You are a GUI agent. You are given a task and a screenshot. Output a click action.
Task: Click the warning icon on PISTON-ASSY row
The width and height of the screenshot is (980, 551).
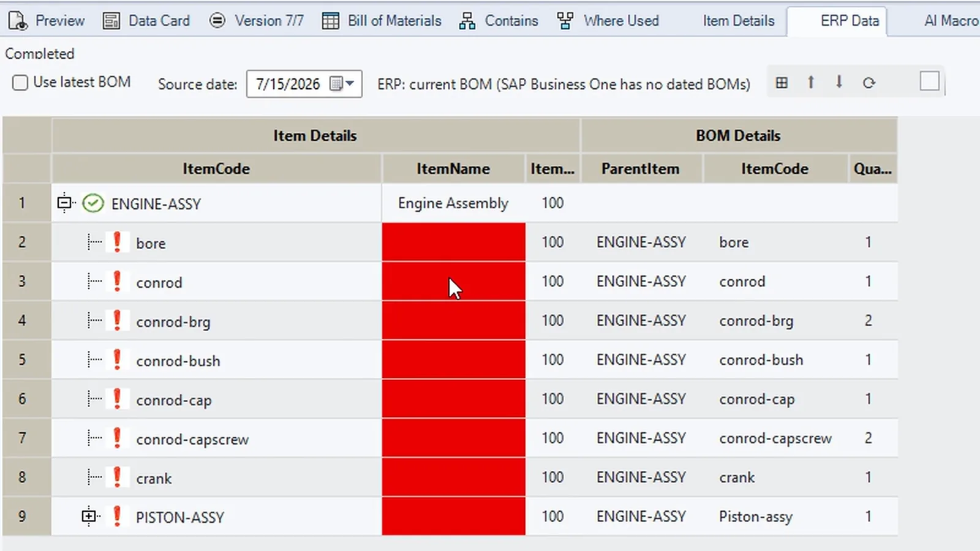pos(117,516)
